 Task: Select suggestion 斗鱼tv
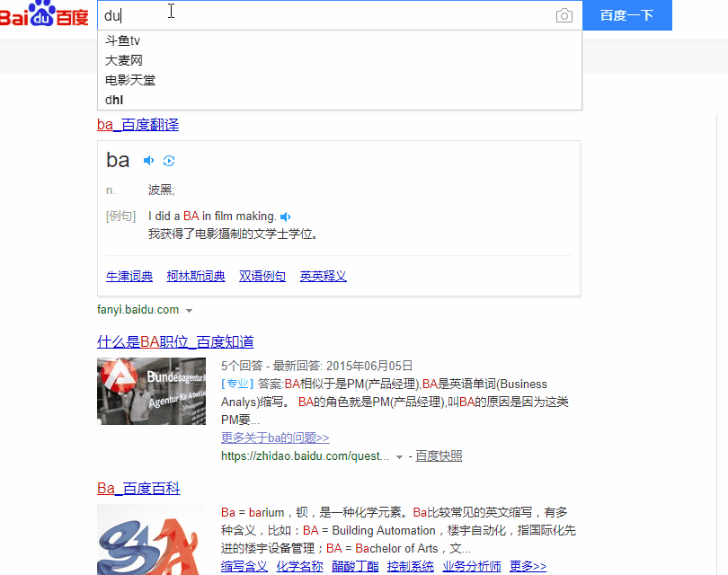340,40
